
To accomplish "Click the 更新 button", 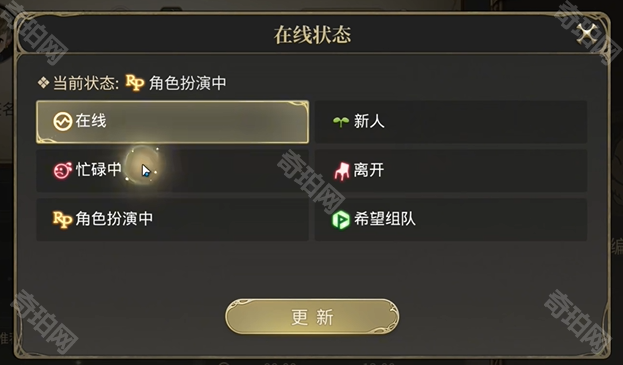I will point(312,317).
